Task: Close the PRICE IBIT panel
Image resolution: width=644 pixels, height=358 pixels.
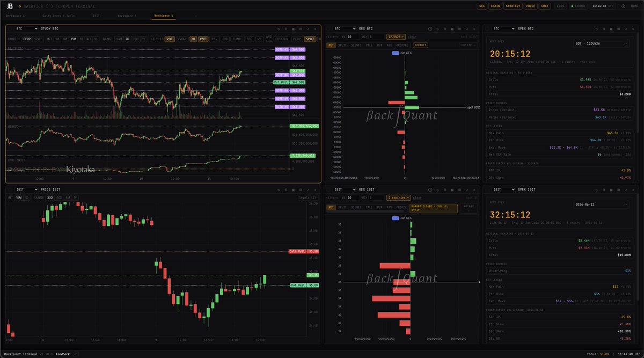Action: coord(316,190)
